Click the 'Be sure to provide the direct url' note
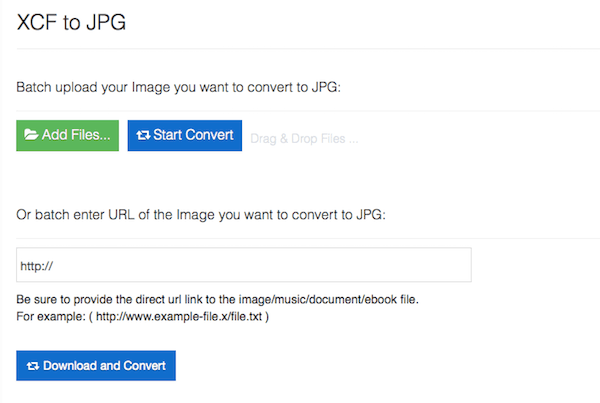 217,299
